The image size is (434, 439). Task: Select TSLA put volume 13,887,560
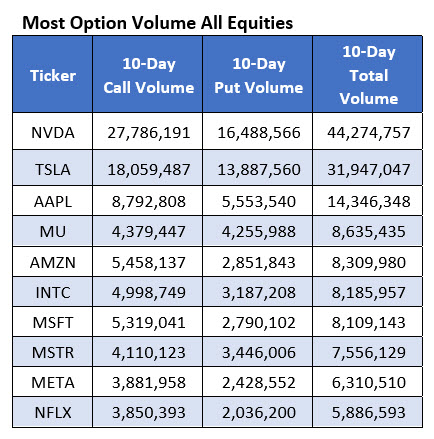click(259, 170)
